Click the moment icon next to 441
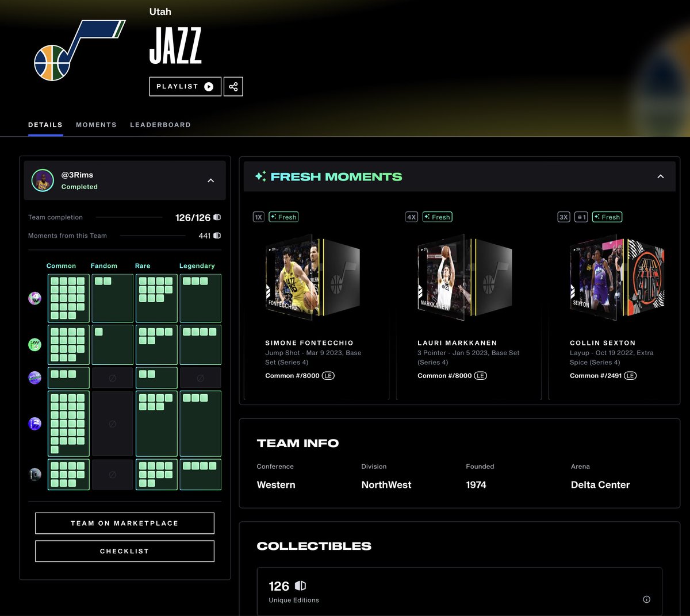Screen dimensions: 690x616 coord(217,236)
